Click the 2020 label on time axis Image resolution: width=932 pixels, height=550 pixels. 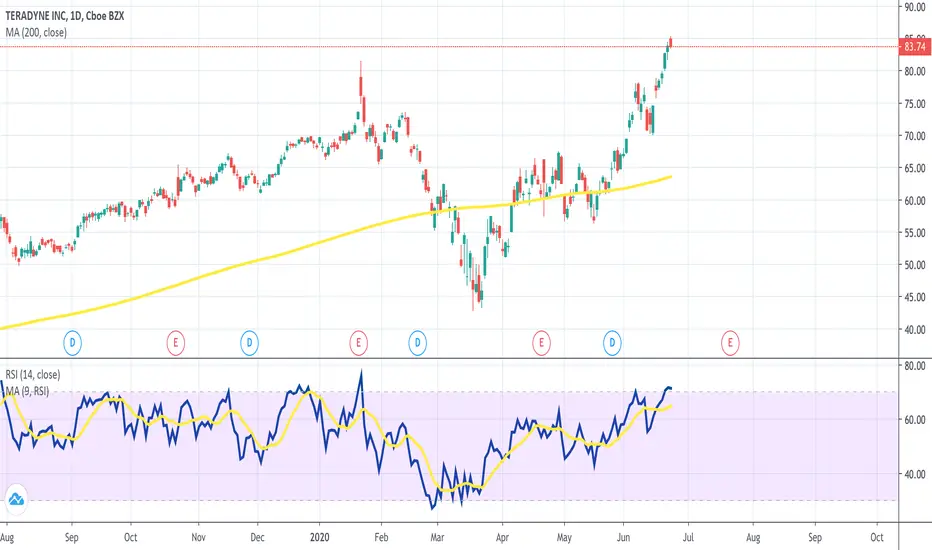[319, 537]
